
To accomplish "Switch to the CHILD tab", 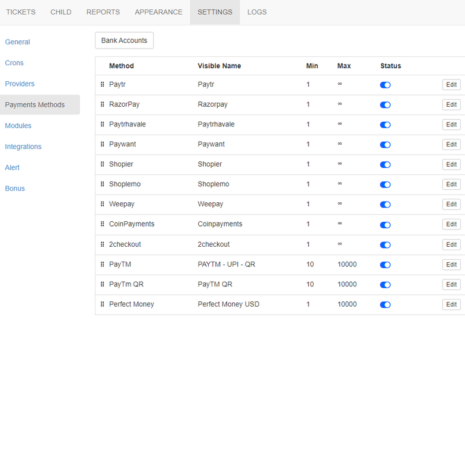I will 61,12.
